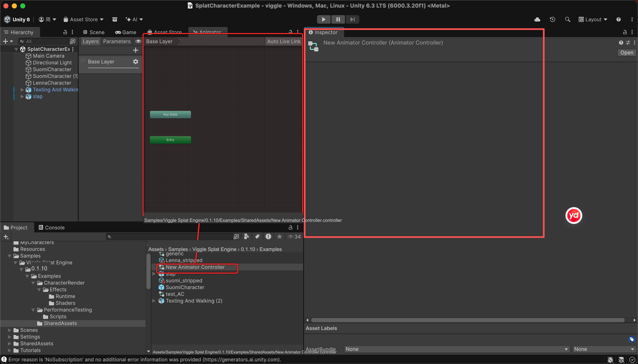The image size is (638, 364).
Task: Click the Hierarchy create plus dropdown
Action: coord(8,41)
